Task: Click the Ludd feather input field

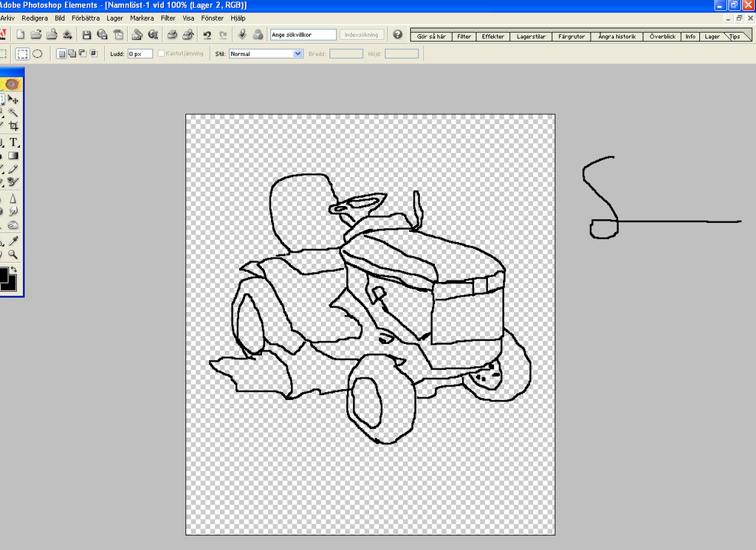Action: coord(140,54)
